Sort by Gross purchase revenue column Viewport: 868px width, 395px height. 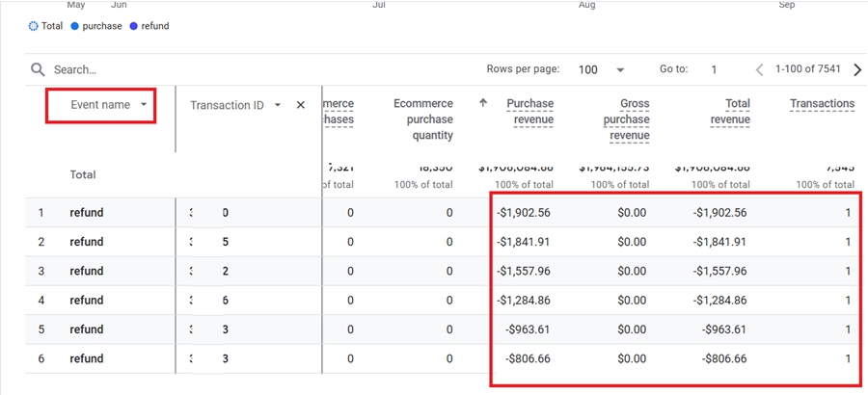(x=627, y=119)
